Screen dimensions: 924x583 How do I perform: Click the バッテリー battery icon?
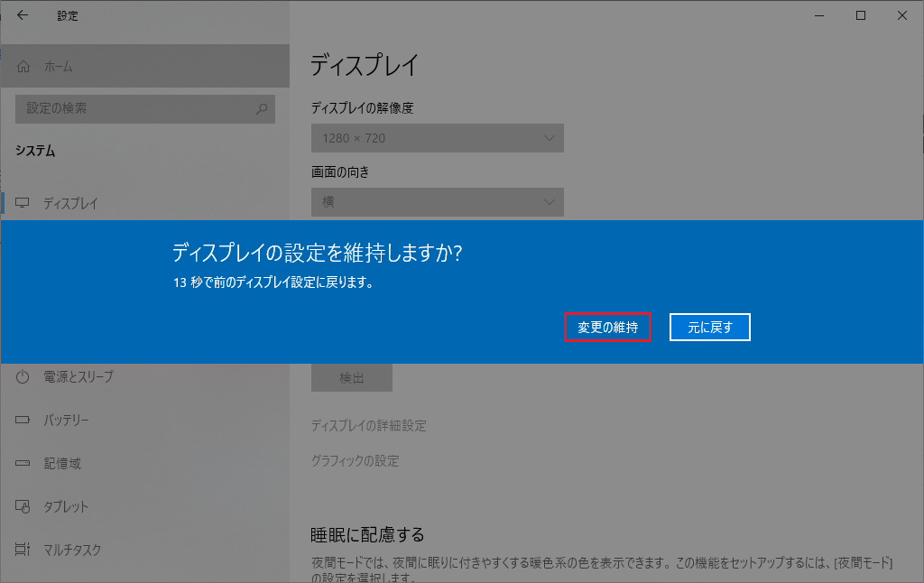23,421
